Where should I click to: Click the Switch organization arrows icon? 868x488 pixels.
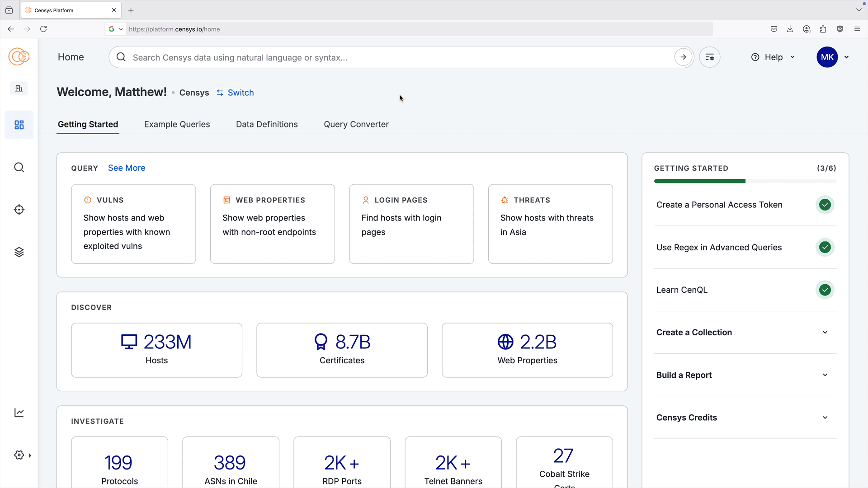[x=220, y=93]
